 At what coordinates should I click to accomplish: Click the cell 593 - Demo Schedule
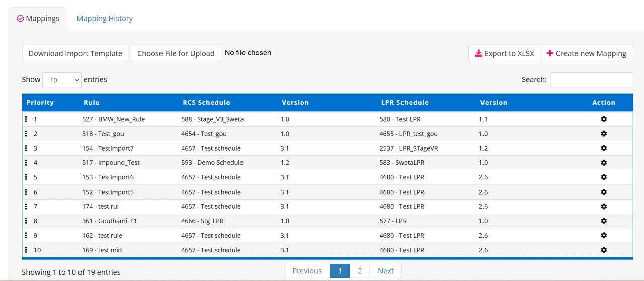212,163
